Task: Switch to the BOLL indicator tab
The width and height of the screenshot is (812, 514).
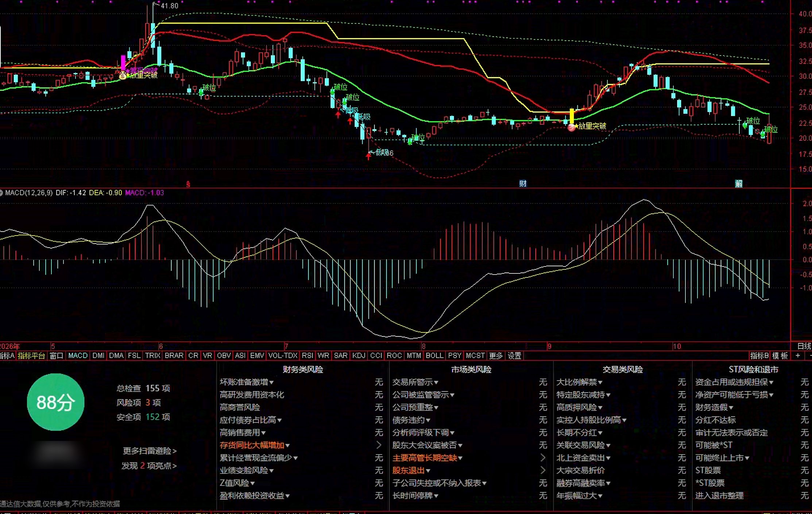Action: click(x=434, y=356)
